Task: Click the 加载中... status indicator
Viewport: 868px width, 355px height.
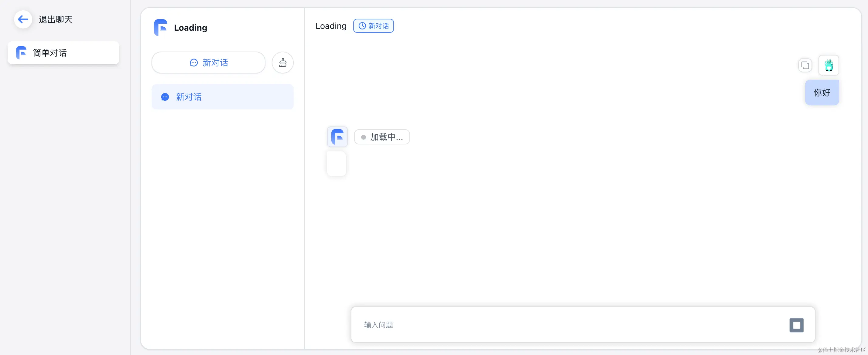Action: tap(382, 137)
